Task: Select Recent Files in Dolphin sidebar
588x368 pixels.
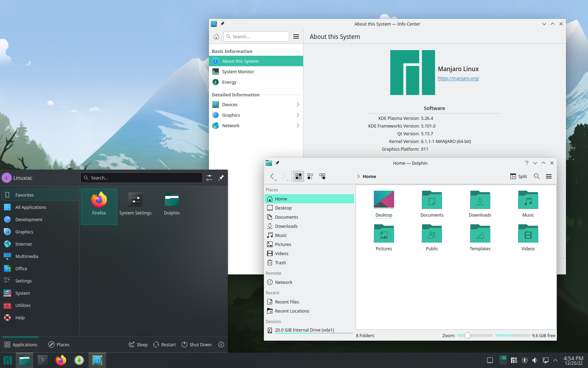Action: (x=309, y=302)
